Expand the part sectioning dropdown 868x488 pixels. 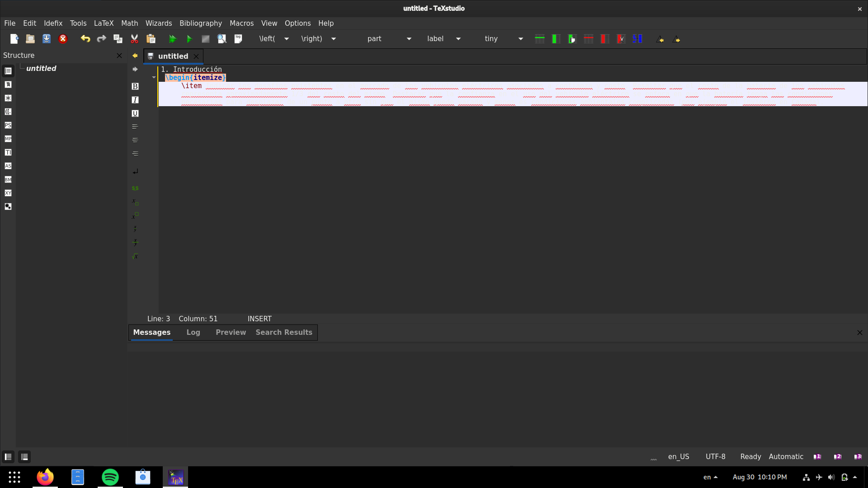click(x=409, y=39)
